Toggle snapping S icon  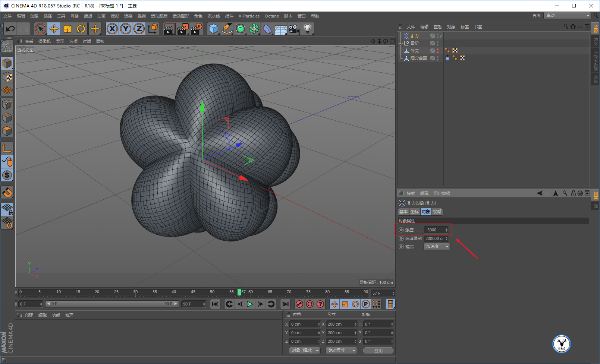(x=7, y=175)
